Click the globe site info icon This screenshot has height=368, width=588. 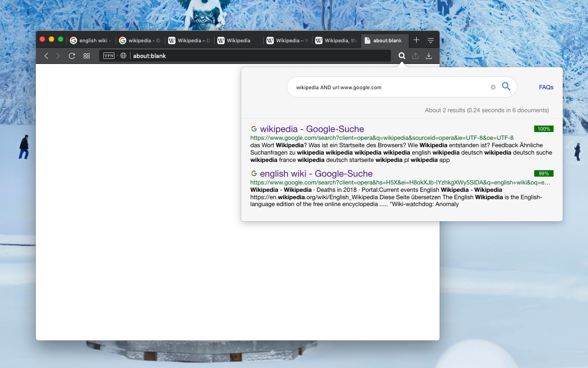123,56
